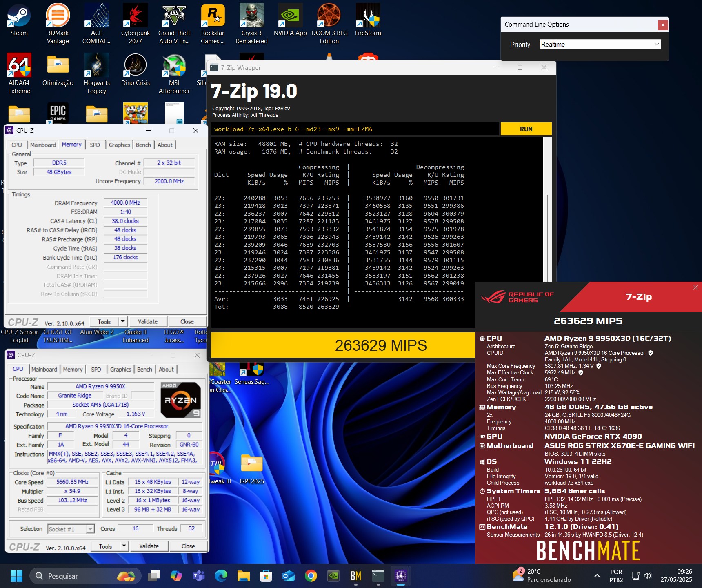The image size is (702, 588).
Task: Open the Priority dropdown set to Realtime
Action: (x=600, y=45)
